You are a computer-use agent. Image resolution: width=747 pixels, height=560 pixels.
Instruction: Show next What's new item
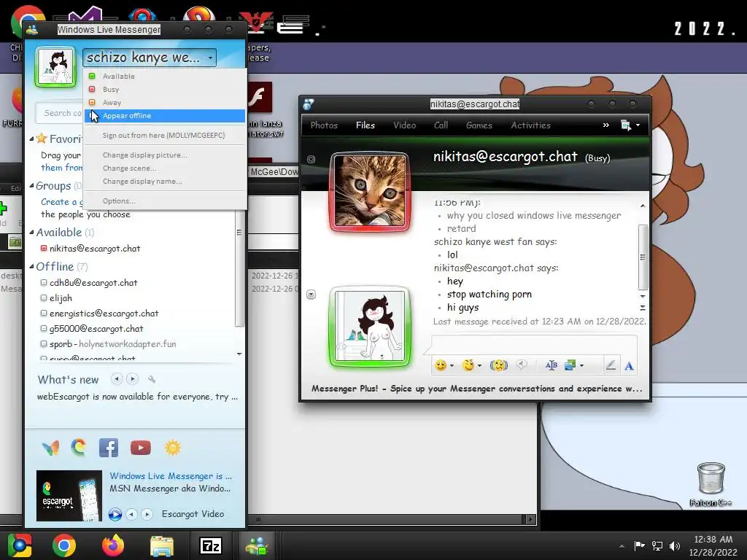tap(133, 379)
